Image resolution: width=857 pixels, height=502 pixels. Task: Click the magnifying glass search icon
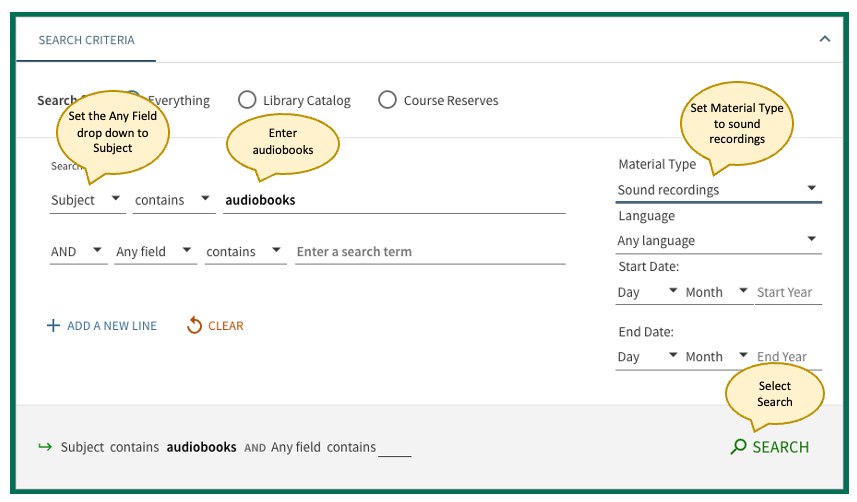pyautogui.click(x=738, y=447)
